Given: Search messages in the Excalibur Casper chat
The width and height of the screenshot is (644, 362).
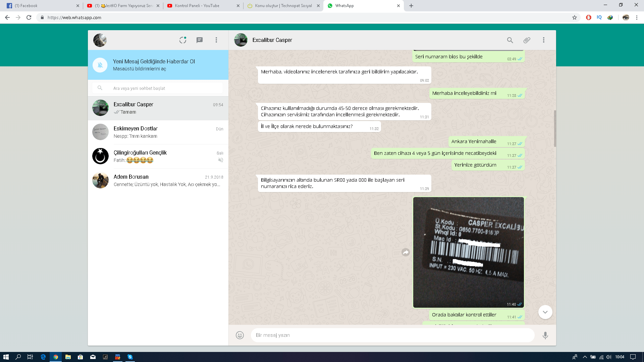Looking at the screenshot, I should pyautogui.click(x=510, y=40).
